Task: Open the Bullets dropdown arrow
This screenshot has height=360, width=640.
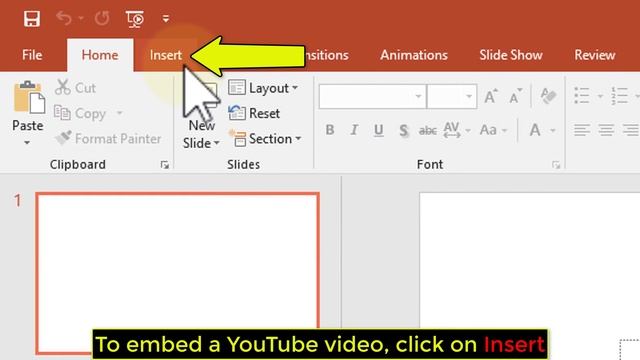Action: (600, 96)
